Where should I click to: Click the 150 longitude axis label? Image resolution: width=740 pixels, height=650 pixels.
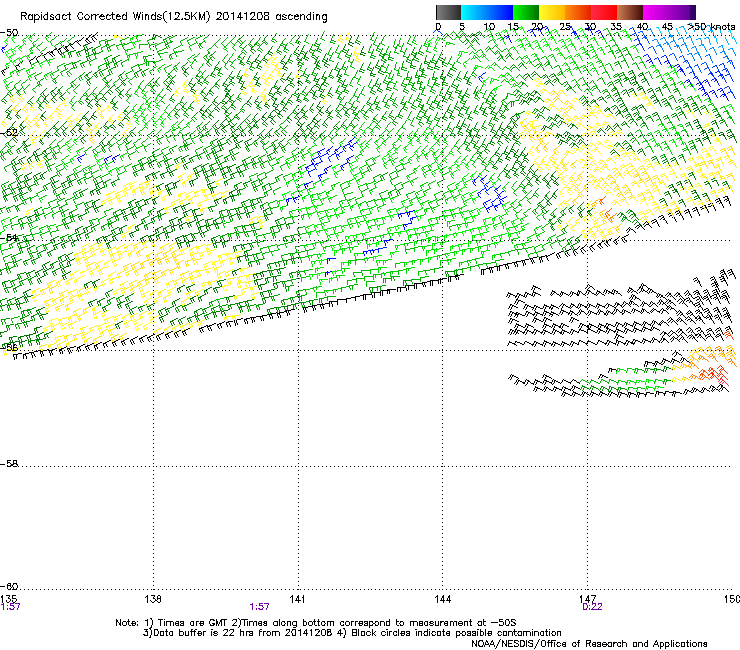pos(732,599)
